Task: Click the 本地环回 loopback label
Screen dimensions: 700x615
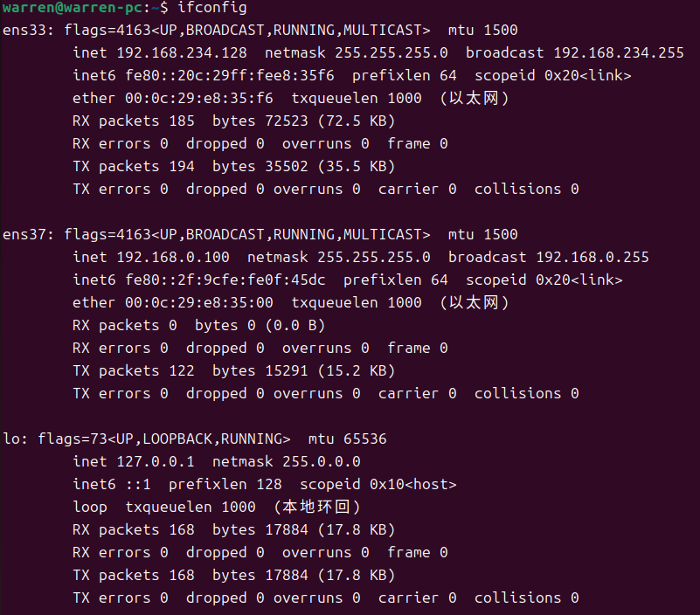Action: click(x=317, y=507)
